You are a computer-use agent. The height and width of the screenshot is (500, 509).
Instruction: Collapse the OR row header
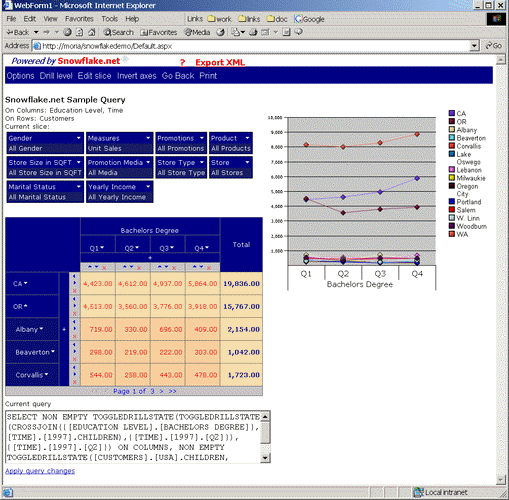pos(26,306)
